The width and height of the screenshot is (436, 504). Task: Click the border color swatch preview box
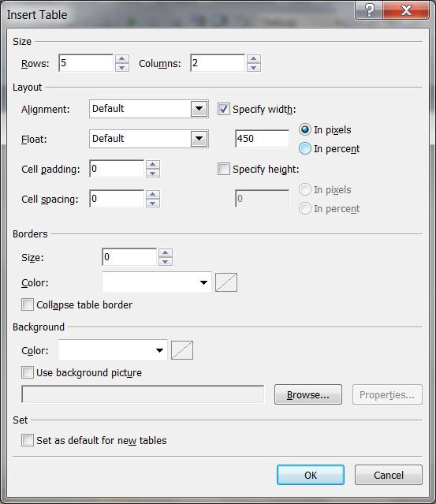(226, 282)
